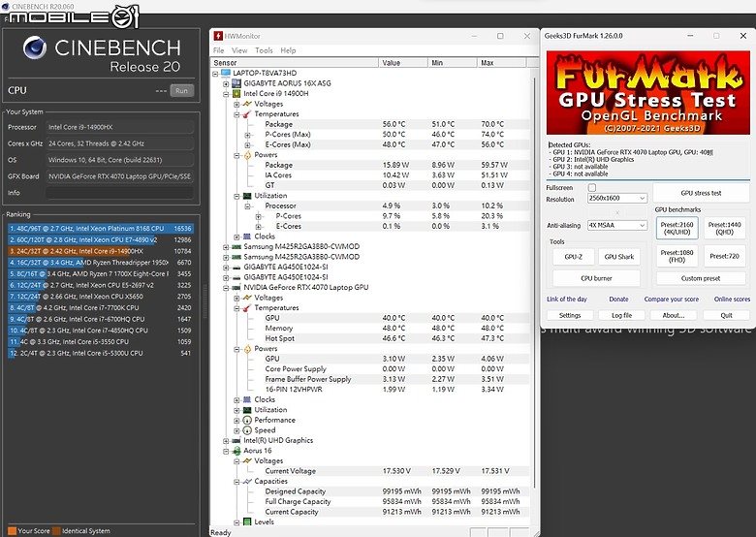Click the GPU Speed gauge icon
Viewport: 756px width, 537px height.
pyautogui.click(x=247, y=430)
